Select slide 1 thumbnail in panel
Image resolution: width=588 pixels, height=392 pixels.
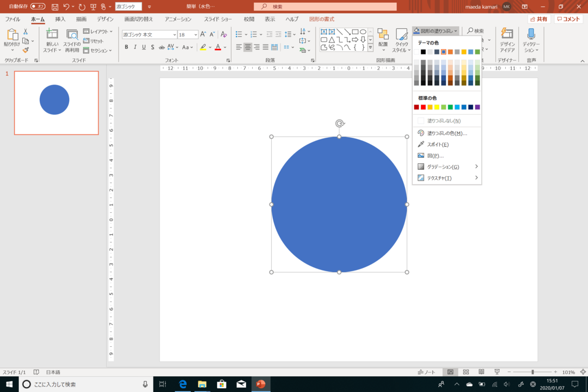pyautogui.click(x=56, y=103)
